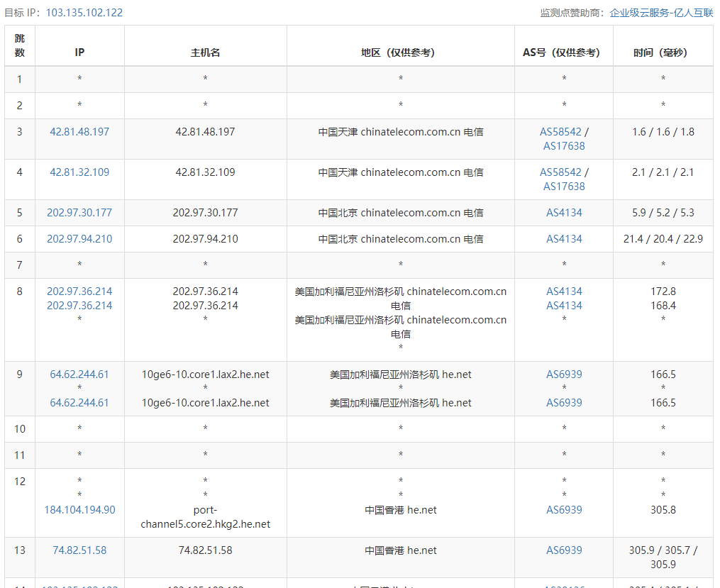Open AS6939 link in hop 13 row
Viewport: 720px width, 588px height.
564,550
